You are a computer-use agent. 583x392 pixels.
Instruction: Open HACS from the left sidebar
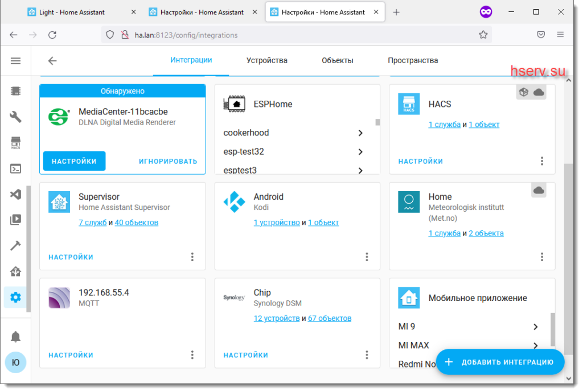point(16,143)
